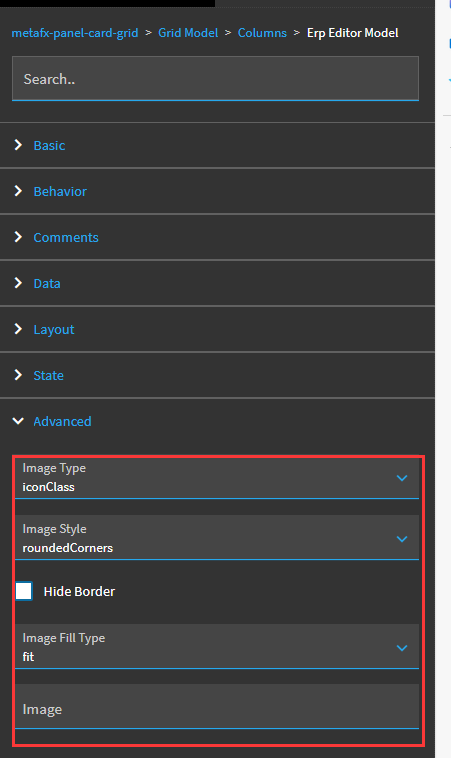Click the State section arrow icon
The image size is (451, 758).
(18, 375)
